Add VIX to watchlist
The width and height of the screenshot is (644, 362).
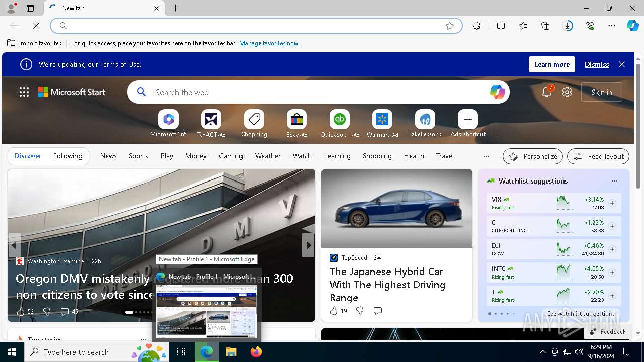[x=612, y=203]
